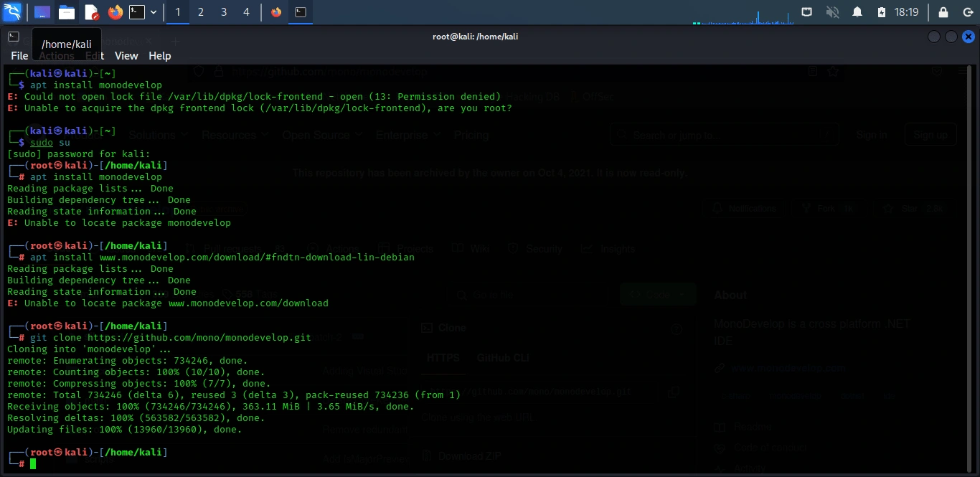Click the log out icon

point(967,12)
